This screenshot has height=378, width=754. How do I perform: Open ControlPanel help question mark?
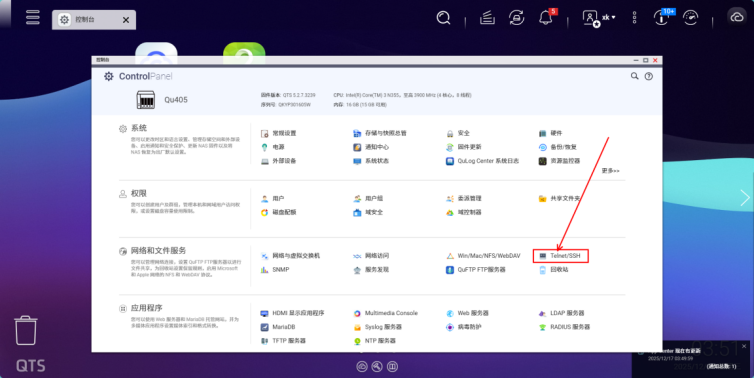pyautogui.click(x=649, y=76)
